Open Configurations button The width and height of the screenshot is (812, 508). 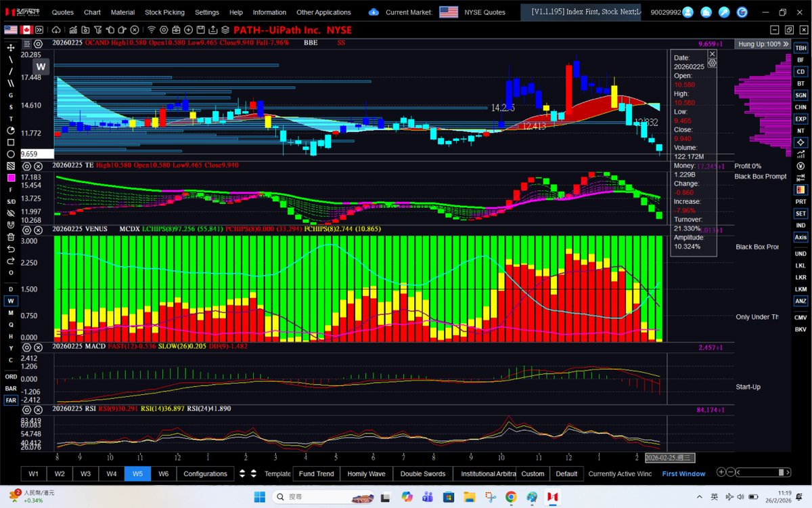[x=205, y=473]
